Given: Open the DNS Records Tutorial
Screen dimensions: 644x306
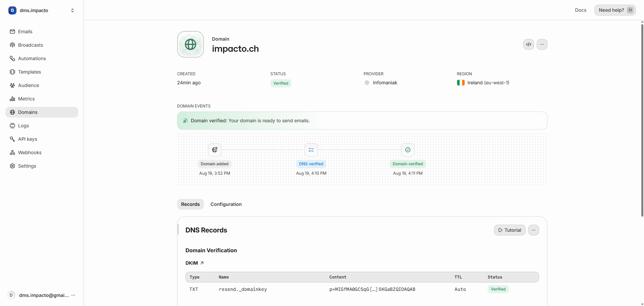Looking at the screenshot, I should 510,230.
